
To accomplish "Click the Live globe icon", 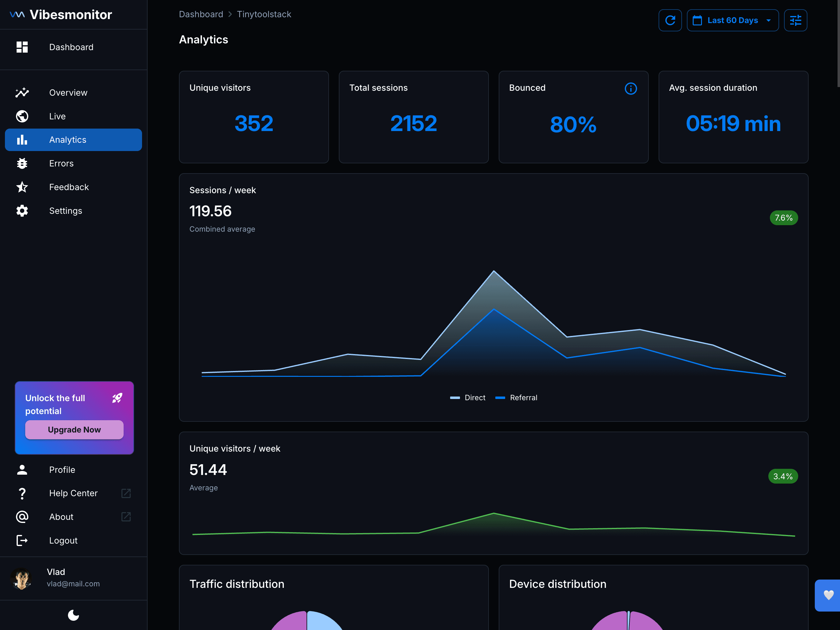I will 22,116.
